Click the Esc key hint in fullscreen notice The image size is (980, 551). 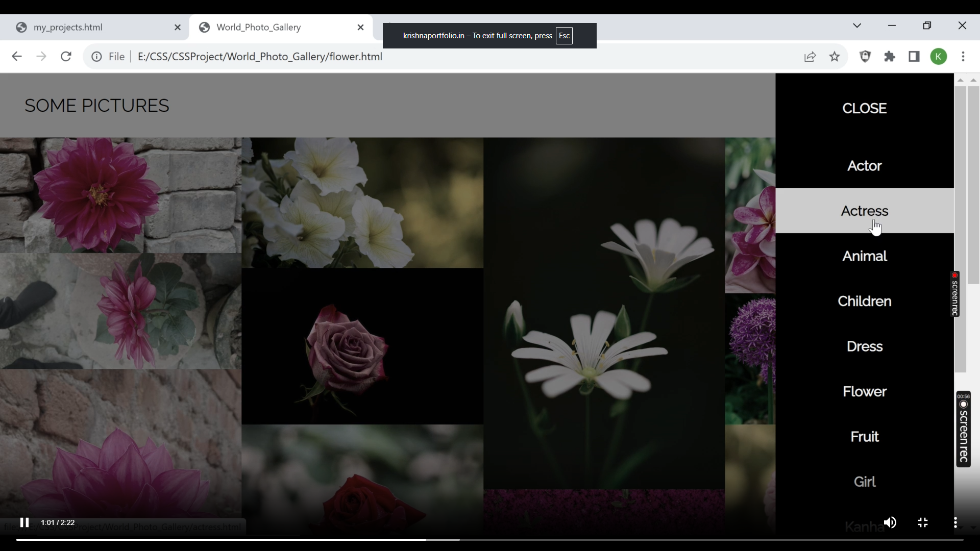(564, 36)
